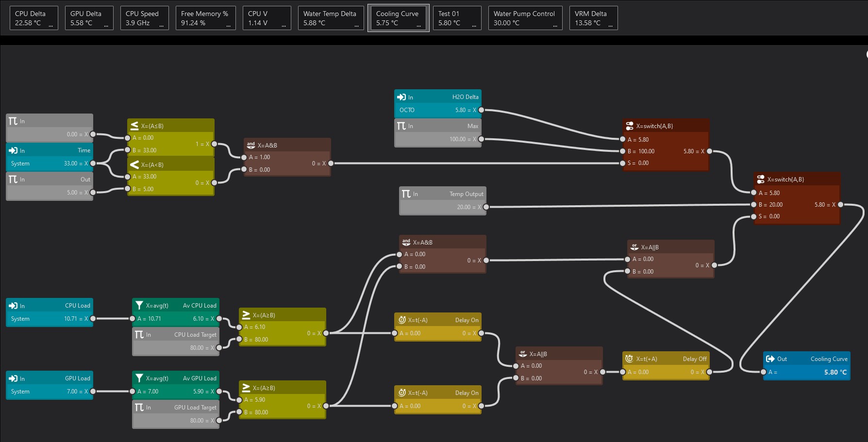Click the output port of the H2O Delta node

[x=481, y=110]
